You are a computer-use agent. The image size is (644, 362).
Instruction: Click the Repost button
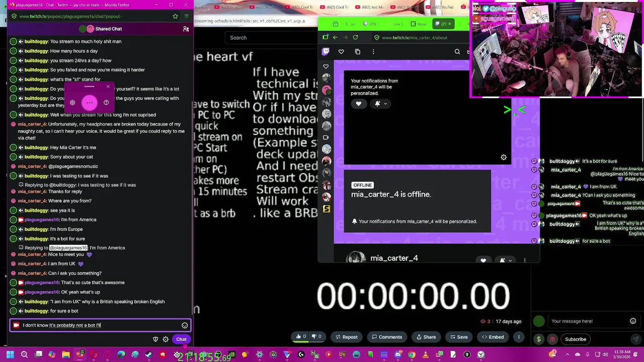click(x=346, y=337)
